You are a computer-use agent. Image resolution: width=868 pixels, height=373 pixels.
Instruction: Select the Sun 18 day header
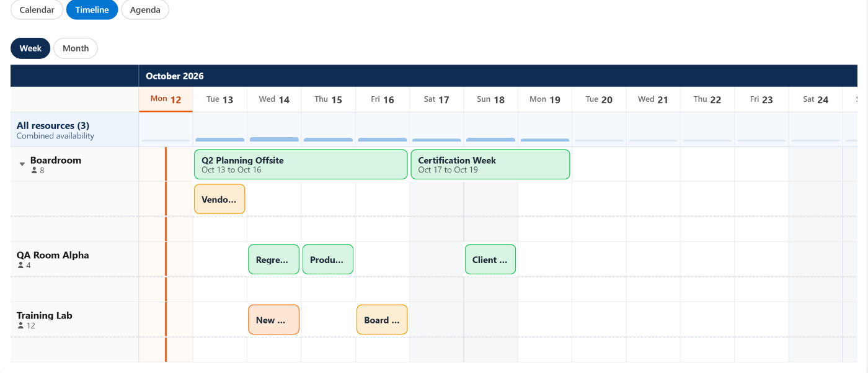pyautogui.click(x=490, y=99)
